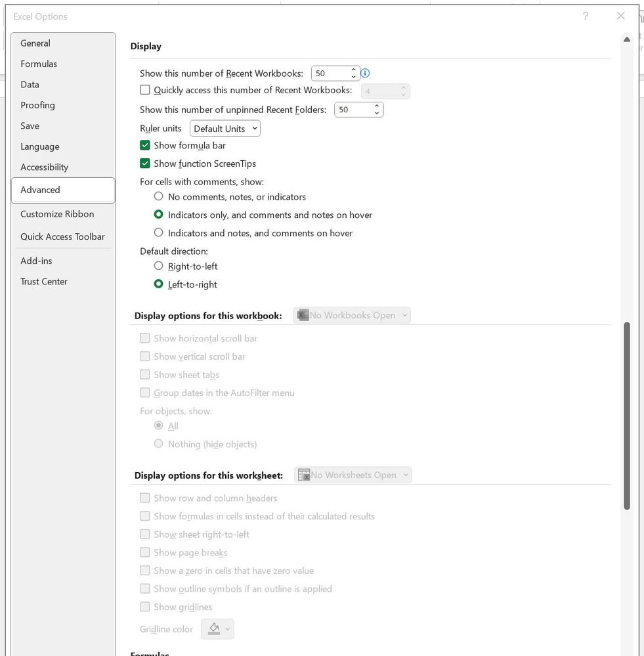
Task: Open Trust Center category
Action: click(x=63, y=281)
